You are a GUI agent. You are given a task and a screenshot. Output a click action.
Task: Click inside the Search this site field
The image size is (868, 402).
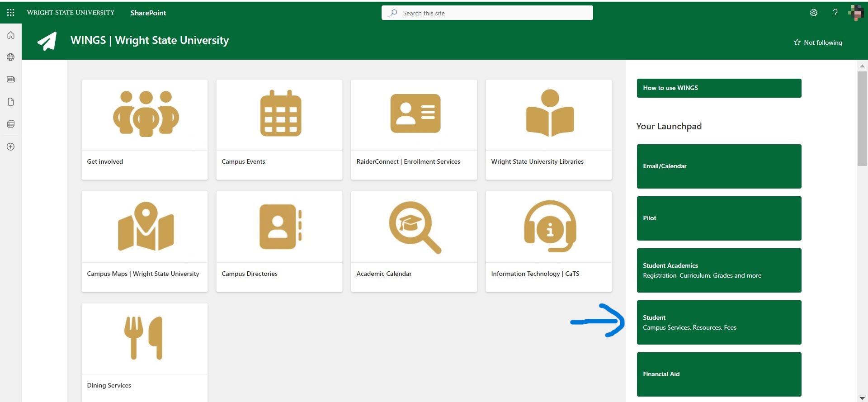[x=487, y=13]
